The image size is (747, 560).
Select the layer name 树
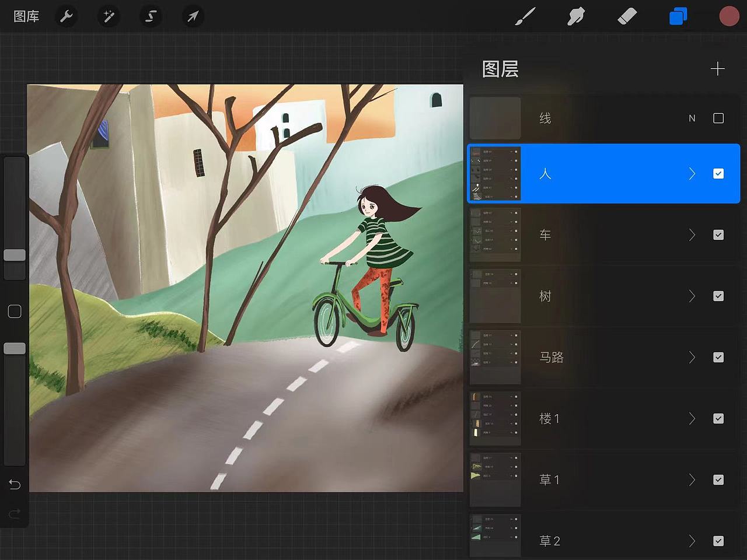pyautogui.click(x=545, y=296)
